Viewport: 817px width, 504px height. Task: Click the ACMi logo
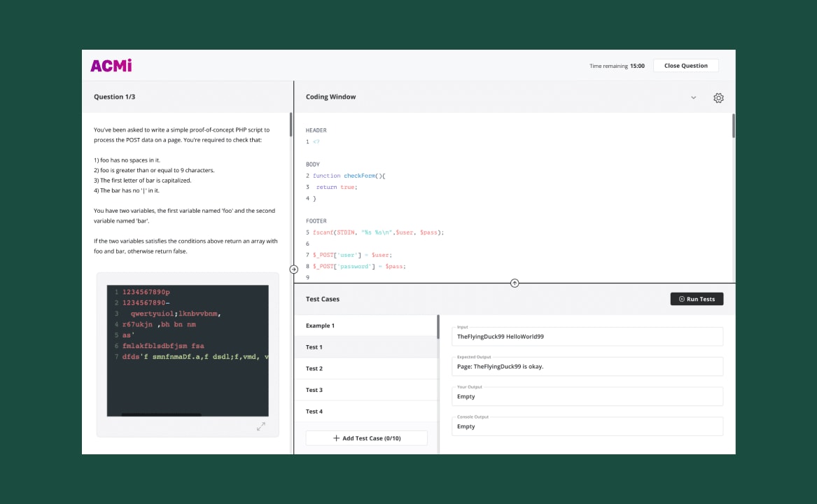click(x=111, y=65)
